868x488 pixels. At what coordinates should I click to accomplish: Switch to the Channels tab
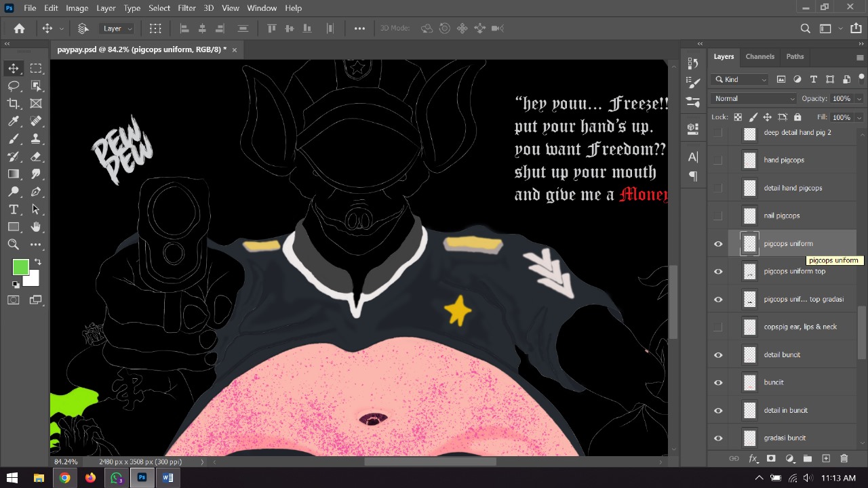coord(759,57)
